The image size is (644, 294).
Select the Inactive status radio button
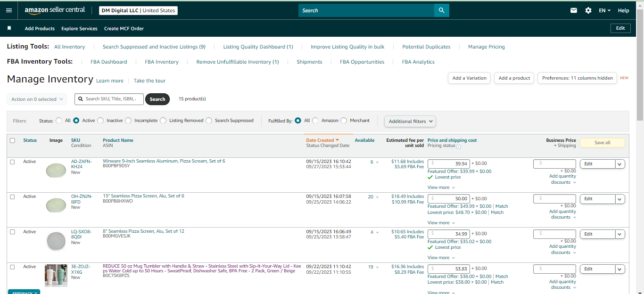coord(100,121)
